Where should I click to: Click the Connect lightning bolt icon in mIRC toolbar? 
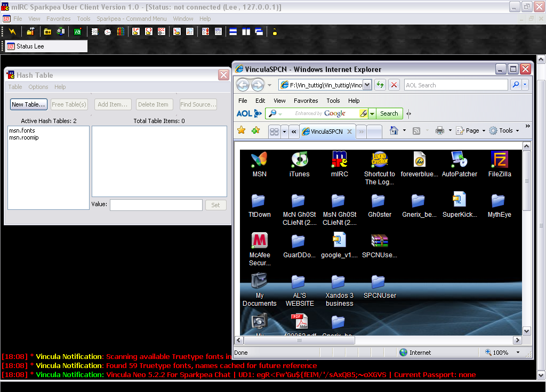(x=13, y=31)
